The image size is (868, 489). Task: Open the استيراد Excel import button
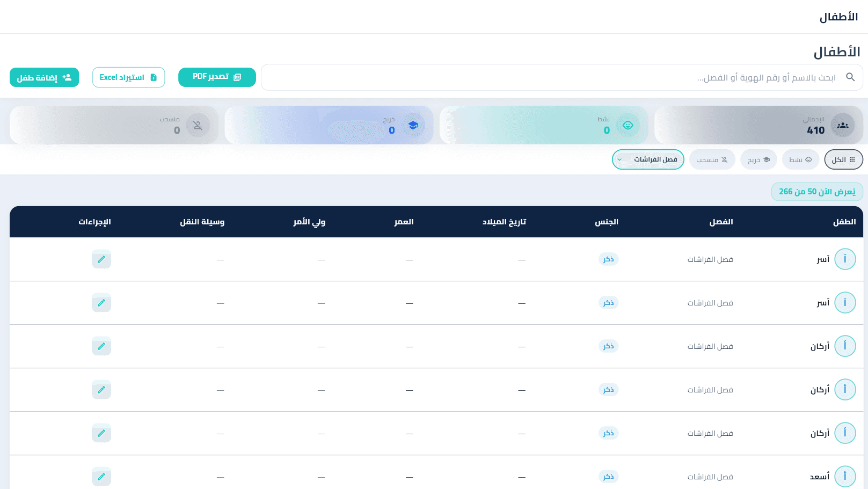pyautogui.click(x=128, y=77)
